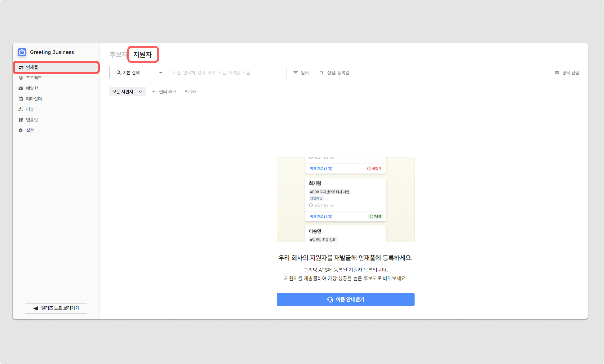
Task: Reset filters with 초기화
Action: (x=190, y=92)
